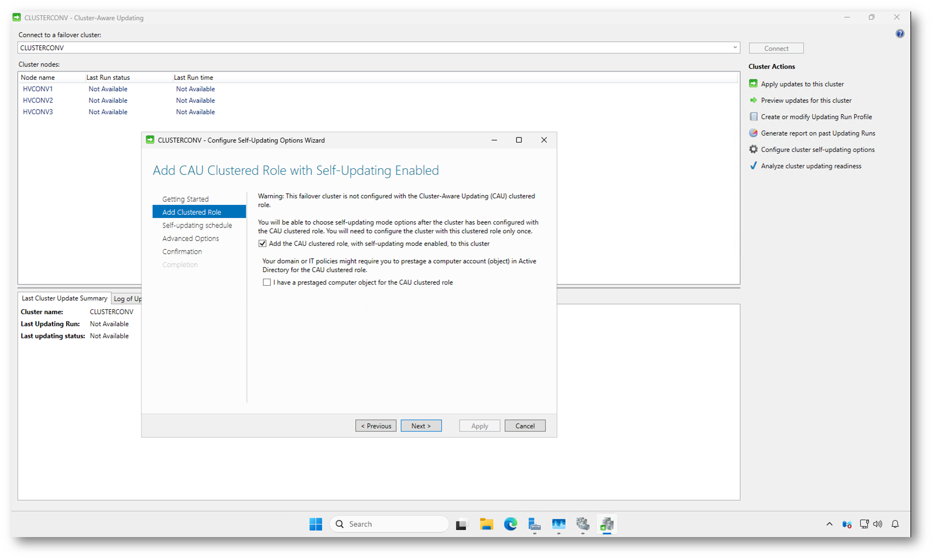Click the Apply updates to this cluster icon
The image size is (934, 560).
[x=753, y=84]
